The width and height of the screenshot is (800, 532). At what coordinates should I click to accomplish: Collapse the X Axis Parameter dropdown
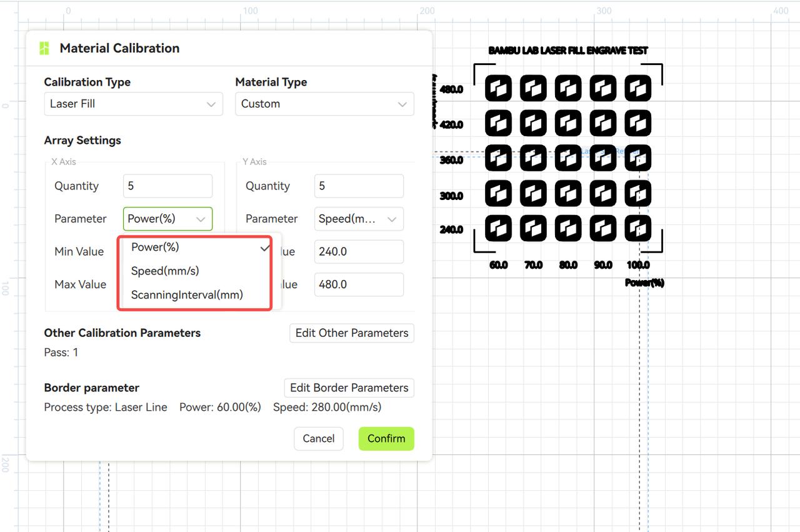(x=167, y=219)
